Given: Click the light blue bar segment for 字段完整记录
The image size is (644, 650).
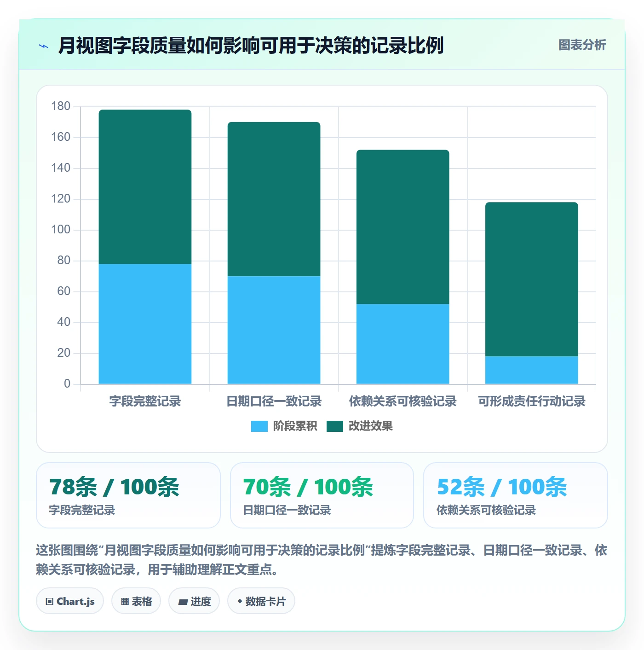Looking at the screenshot, I should 145,324.
